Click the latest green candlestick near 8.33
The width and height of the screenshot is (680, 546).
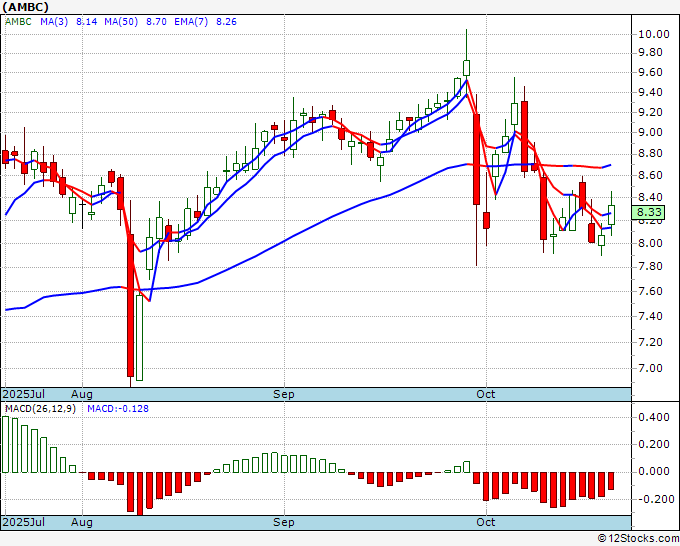[x=611, y=215]
